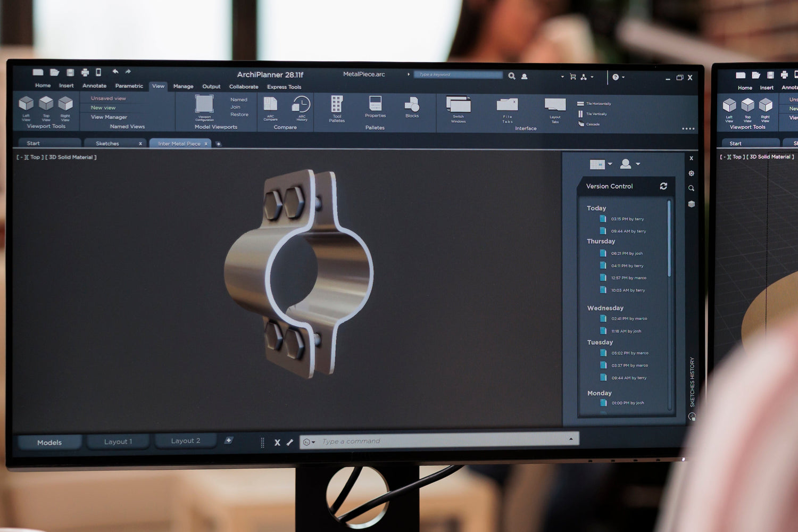Click the mobile device icon in title bar

98,72
